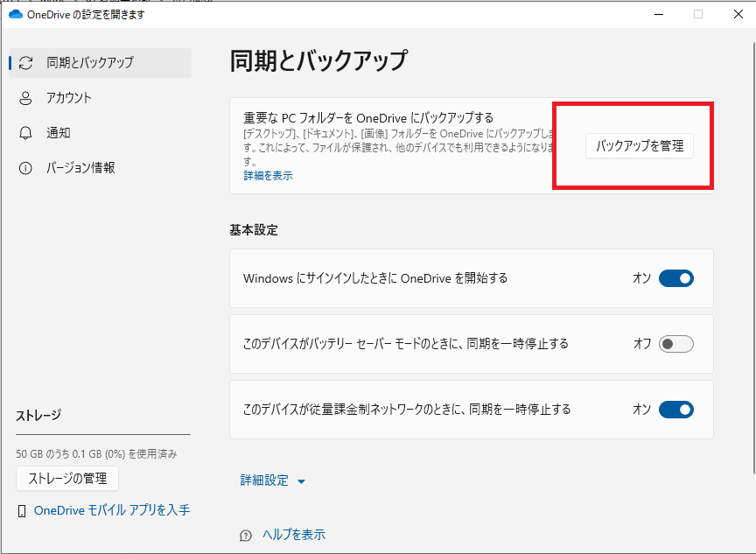Click the 基本設定 section heading
This screenshot has width=756, height=554.
tap(254, 230)
